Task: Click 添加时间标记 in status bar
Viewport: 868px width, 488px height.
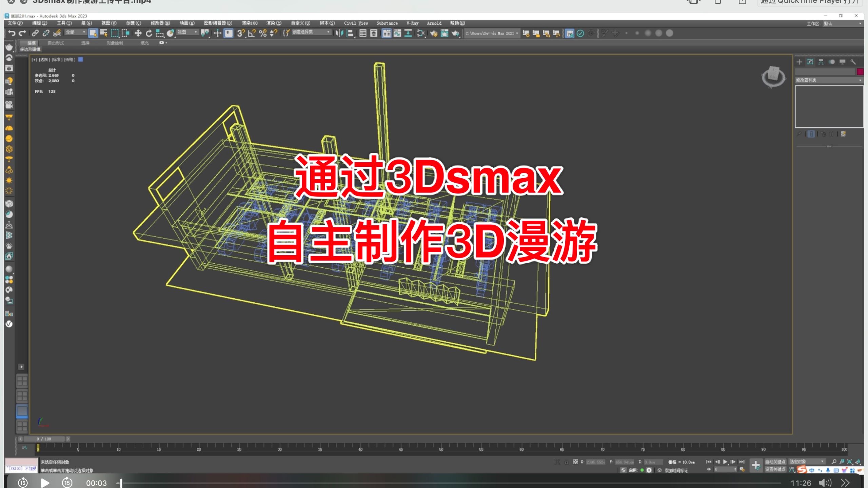Action: (x=676, y=470)
